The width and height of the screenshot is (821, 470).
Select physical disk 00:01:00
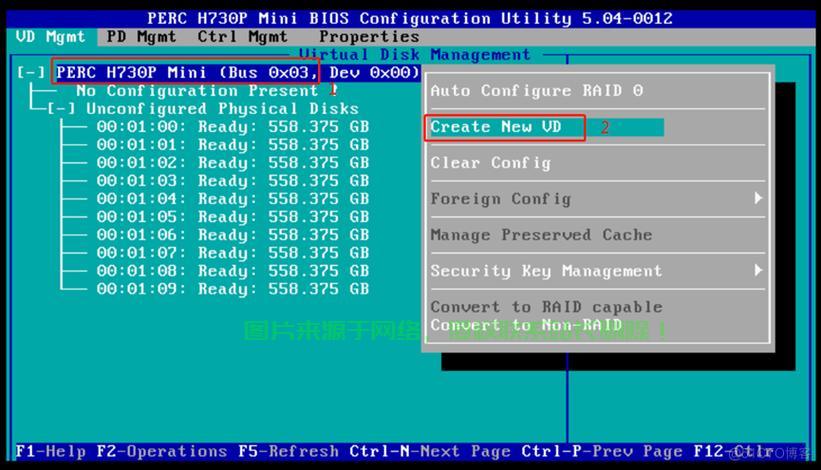pyautogui.click(x=232, y=127)
